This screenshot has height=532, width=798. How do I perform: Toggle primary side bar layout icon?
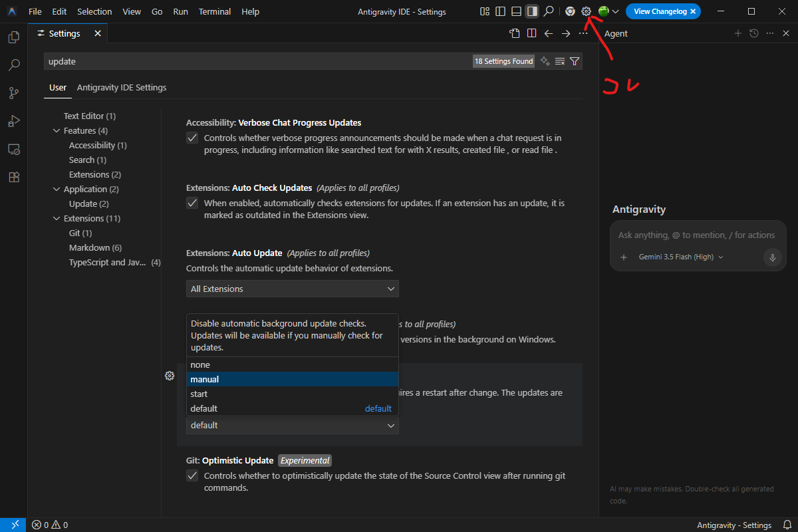501,11
